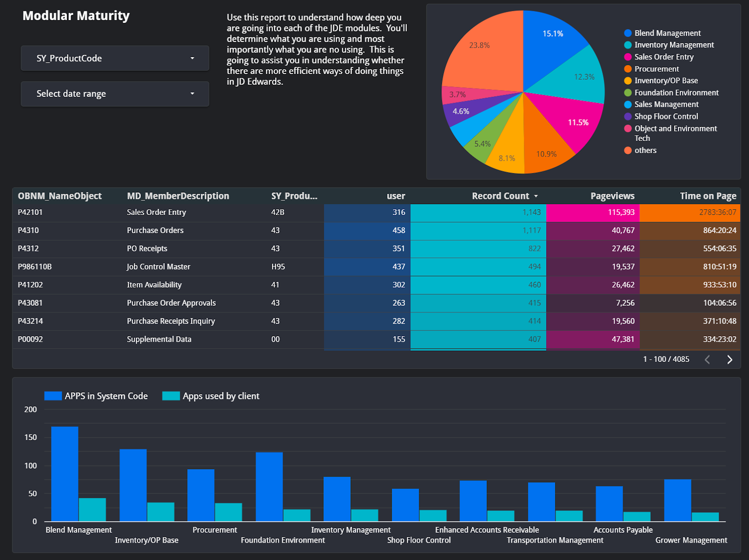
Task: Click the PO Receipts row description
Action: point(147,249)
